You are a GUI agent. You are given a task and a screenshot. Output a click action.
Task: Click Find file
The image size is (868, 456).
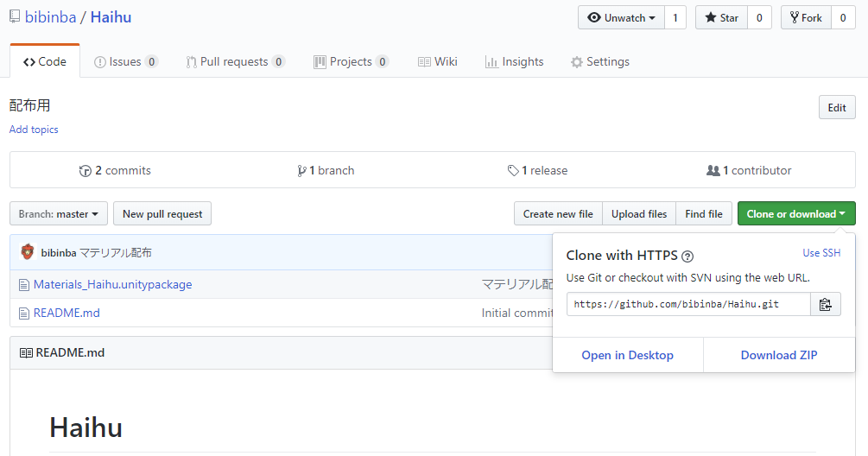coord(704,213)
